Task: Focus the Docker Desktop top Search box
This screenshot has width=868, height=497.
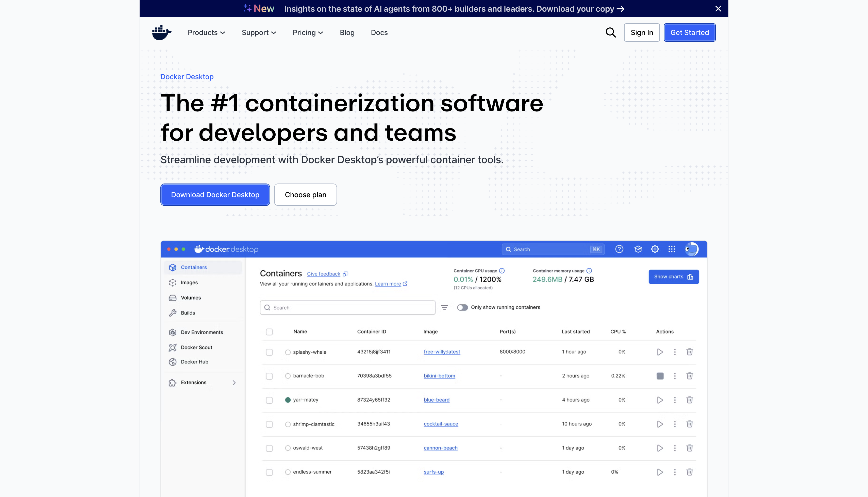Action: [553, 249]
